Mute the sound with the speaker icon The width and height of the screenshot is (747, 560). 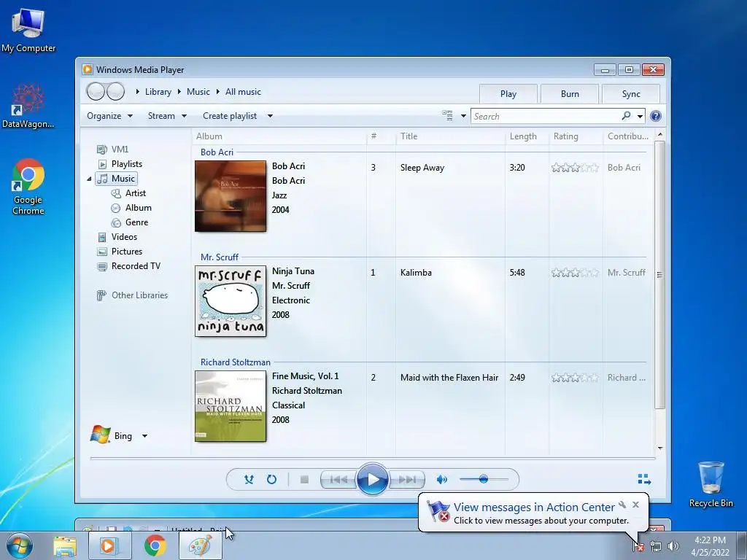441,480
